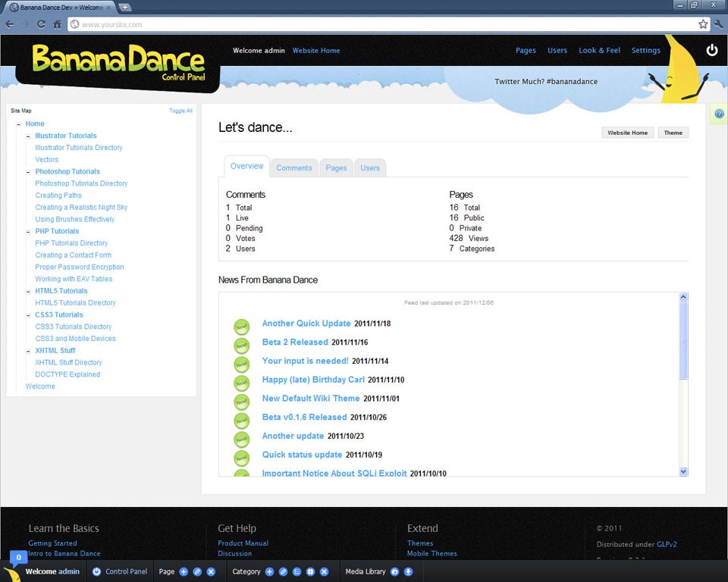Click the add Page plus icon
728x582 pixels.
183,571
